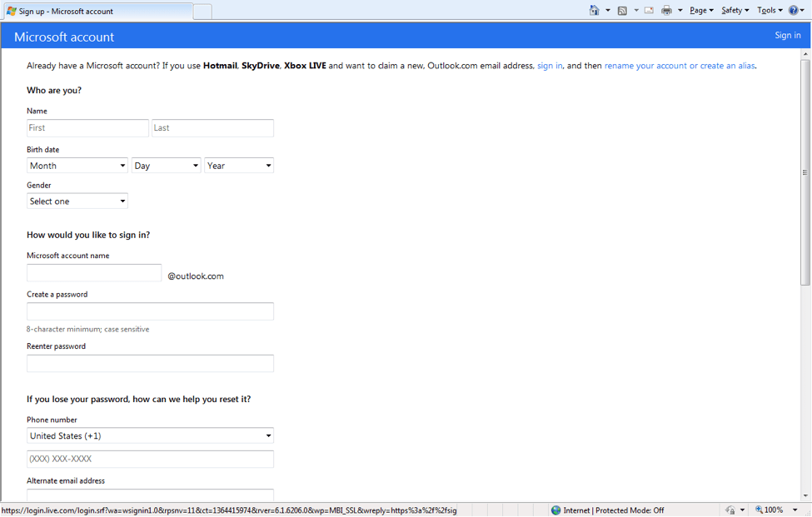Open the Page menu
This screenshot has width=812, height=517.
(x=701, y=10)
